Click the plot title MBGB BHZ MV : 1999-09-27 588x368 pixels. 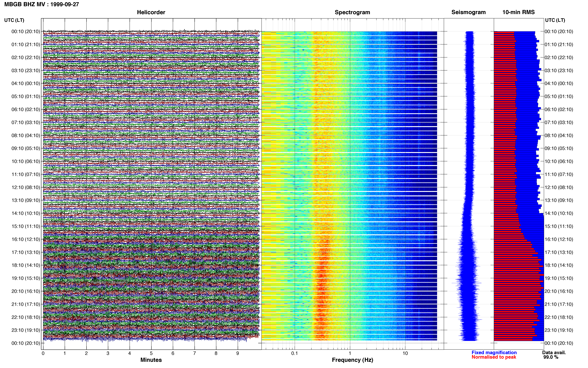click(42, 4)
